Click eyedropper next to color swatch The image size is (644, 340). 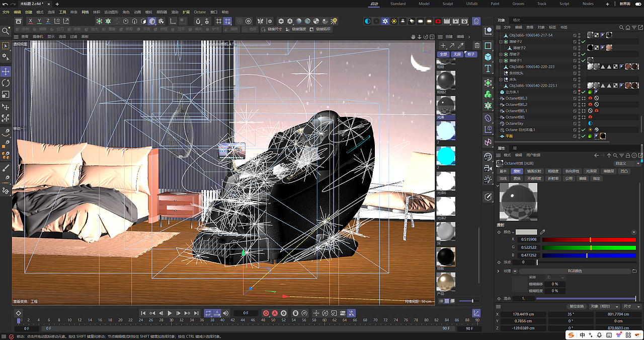(542, 232)
